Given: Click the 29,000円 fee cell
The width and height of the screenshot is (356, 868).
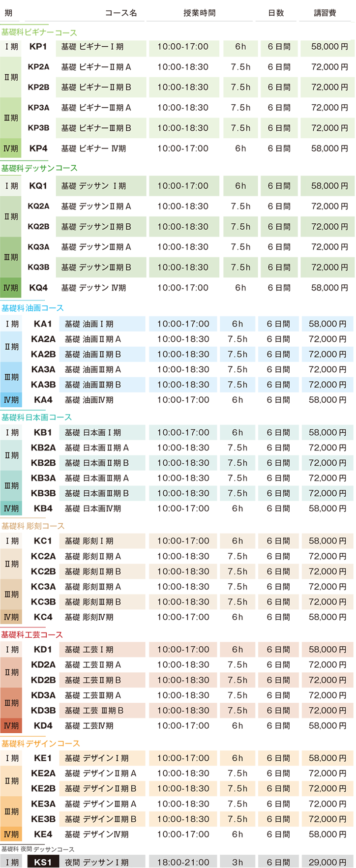Looking at the screenshot, I should [327, 862].
